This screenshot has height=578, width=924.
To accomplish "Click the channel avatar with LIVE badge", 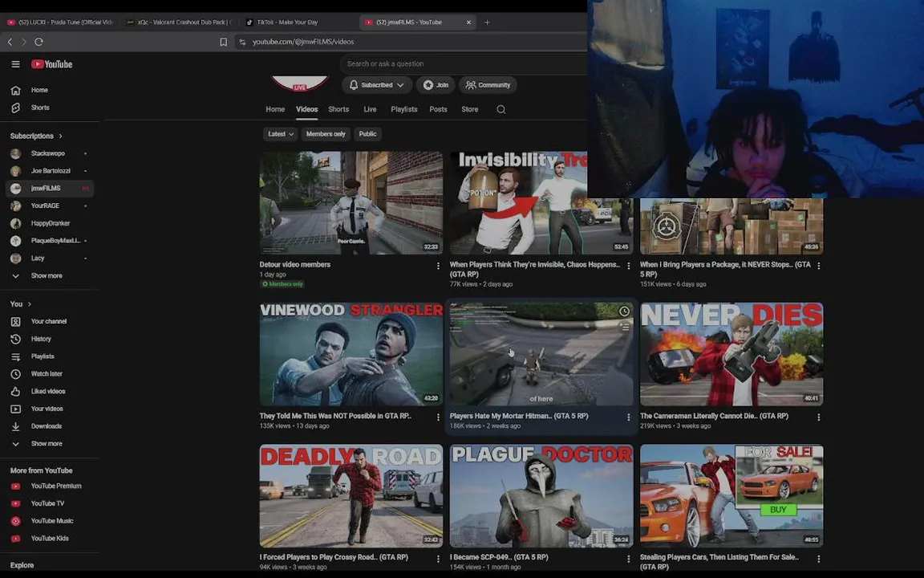I will [299, 83].
